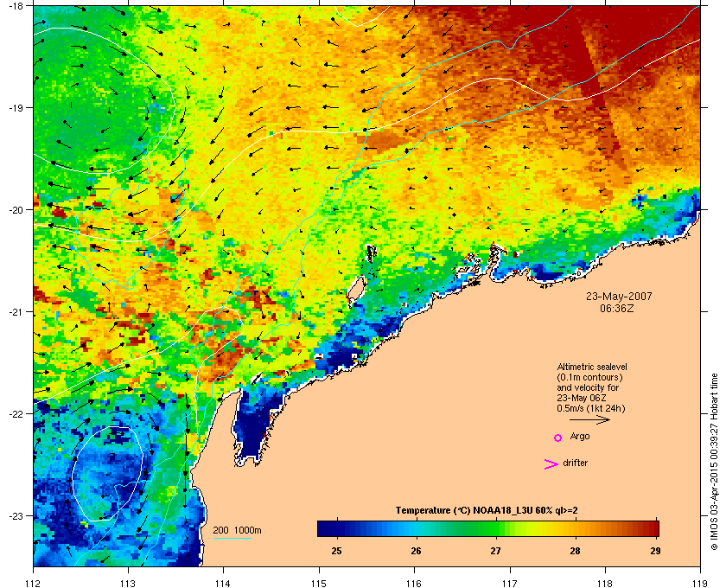Click the 0.5m/s velocity scale arrow
This screenshot has width=726, height=588.
click(589, 420)
